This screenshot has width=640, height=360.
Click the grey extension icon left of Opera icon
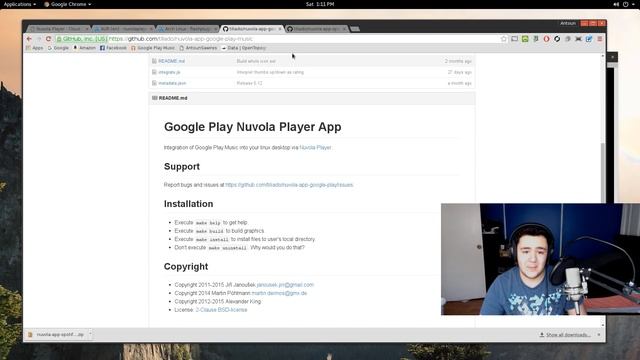click(536, 39)
